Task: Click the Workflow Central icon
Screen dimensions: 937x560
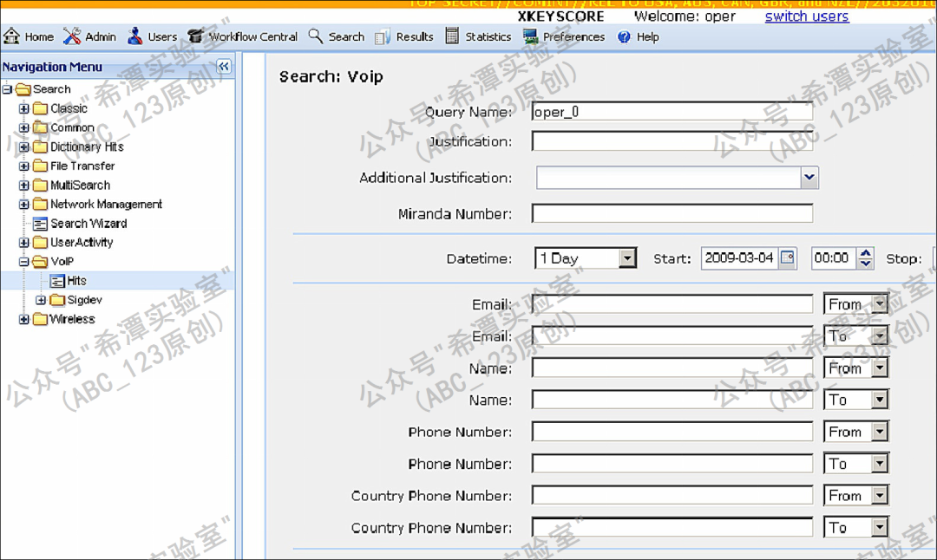Action: (195, 36)
